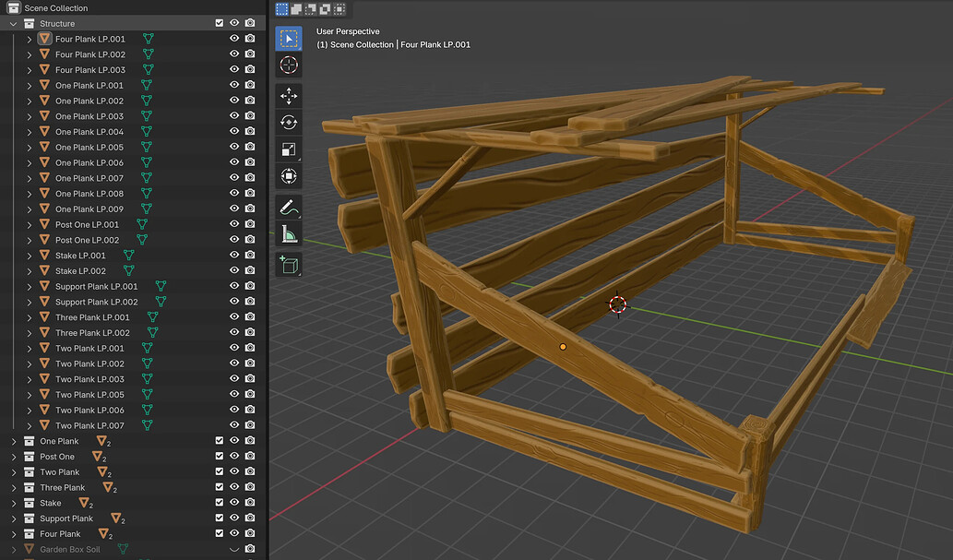Select Three Plank LP.002 in outliner
953x560 pixels.
[x=92, y=333]
